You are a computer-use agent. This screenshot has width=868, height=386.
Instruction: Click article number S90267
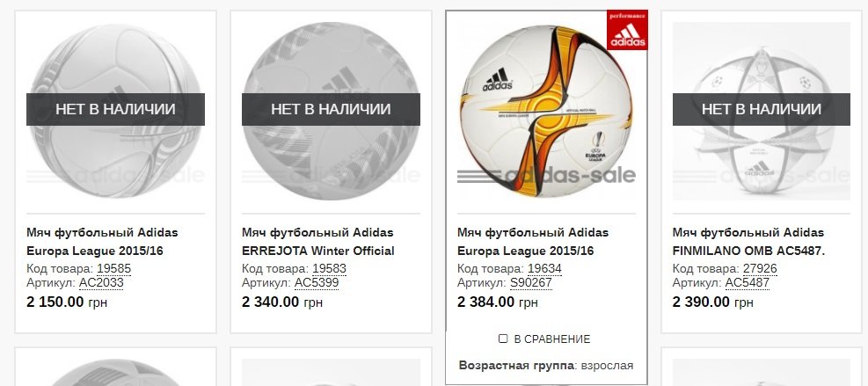click(531, 283)
